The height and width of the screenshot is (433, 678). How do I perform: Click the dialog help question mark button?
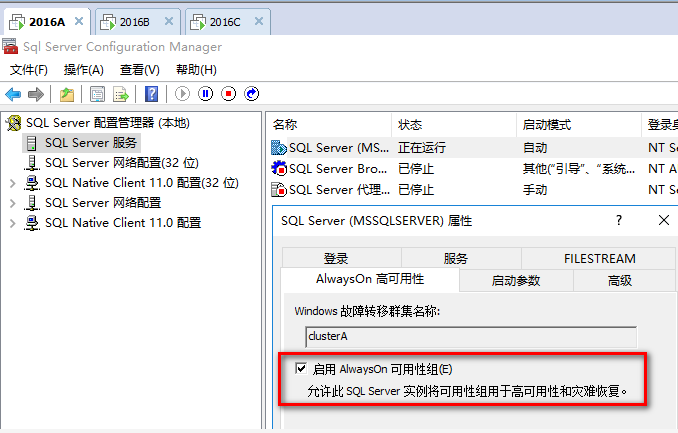pyautogui.click(x=619, y=220)
